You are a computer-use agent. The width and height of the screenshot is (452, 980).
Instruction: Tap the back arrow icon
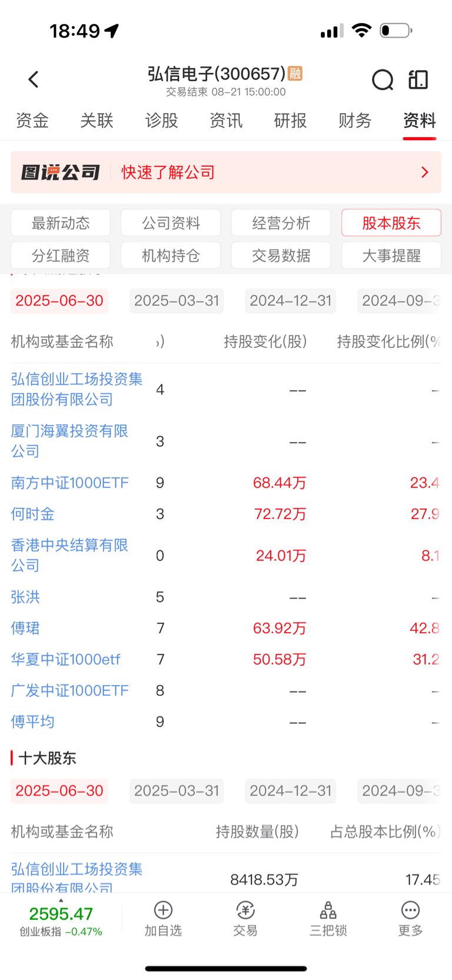(34, 79)
